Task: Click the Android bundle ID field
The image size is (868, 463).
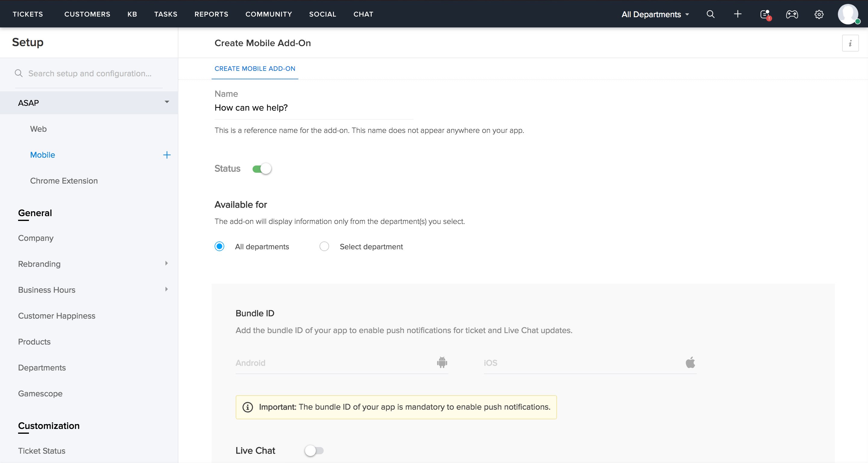Action: pos(334,363)
